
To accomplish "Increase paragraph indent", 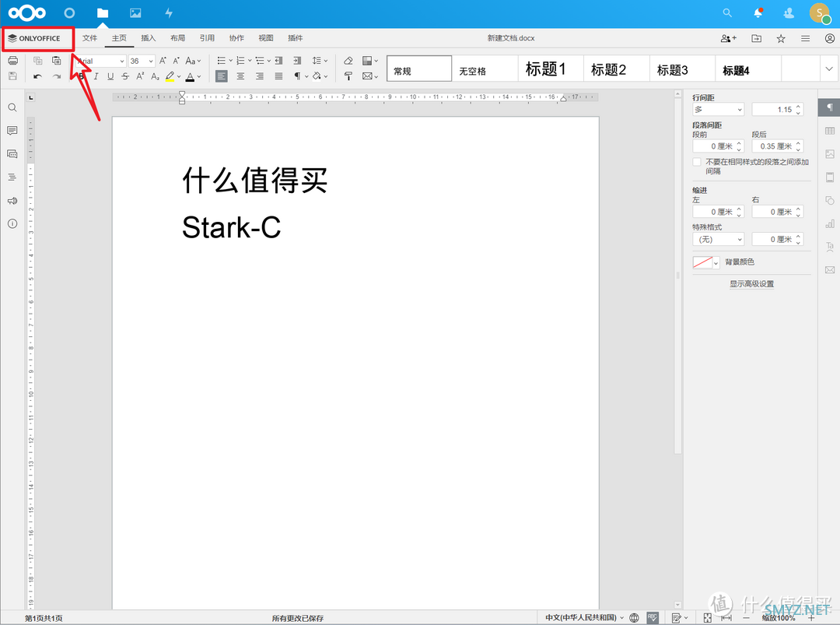I will pyautogui.click(x=297, y=61).
